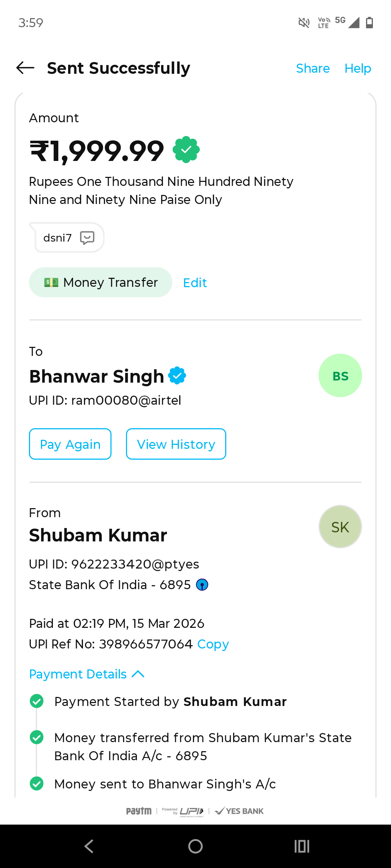The image size is (391, 868).
Task: Edit the Money Transfer tag
Action: tap(195, 283)
